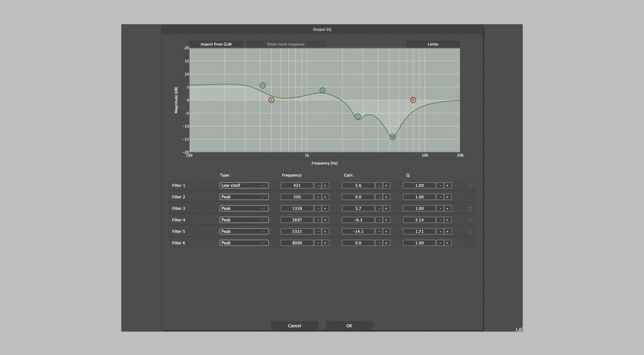Click the Filter 4 row label
Viewport: 644px width, 355px height.
point(179,220)
